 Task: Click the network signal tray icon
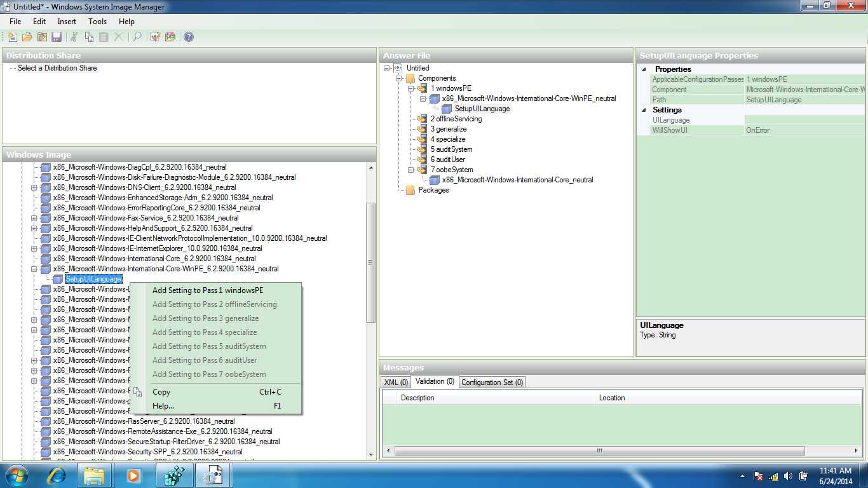point(773,476)
